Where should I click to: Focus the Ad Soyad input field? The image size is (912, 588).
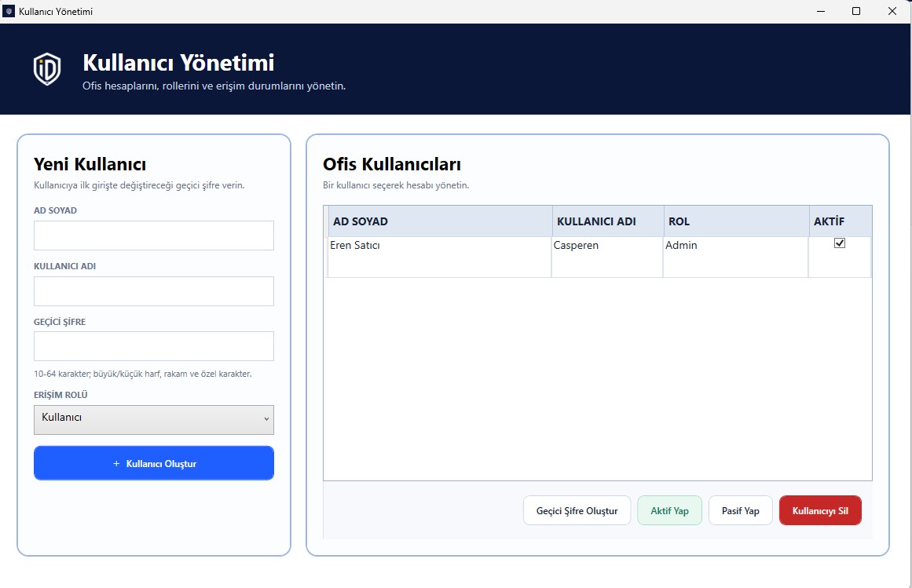153,236
